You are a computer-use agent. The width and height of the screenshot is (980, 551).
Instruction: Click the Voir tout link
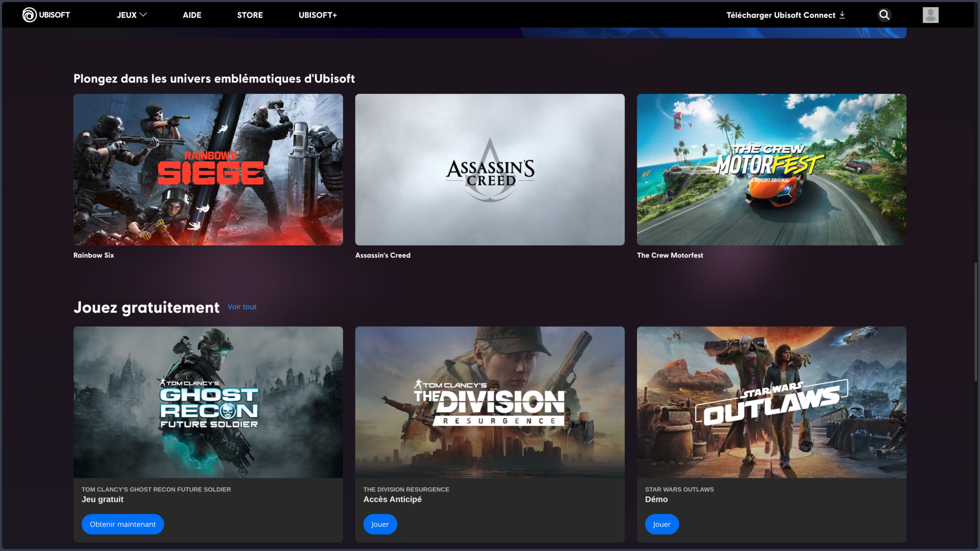pyautogui.click(x=242, y=307)
